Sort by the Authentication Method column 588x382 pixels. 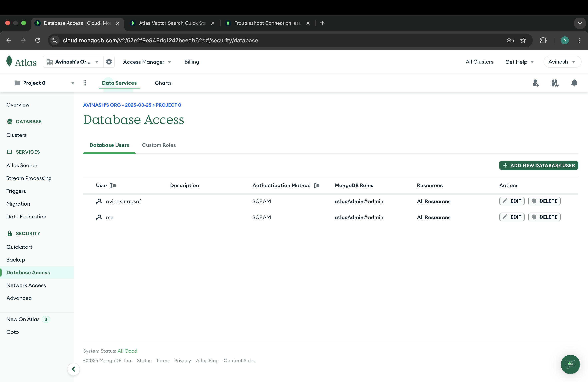pos(316,185)
